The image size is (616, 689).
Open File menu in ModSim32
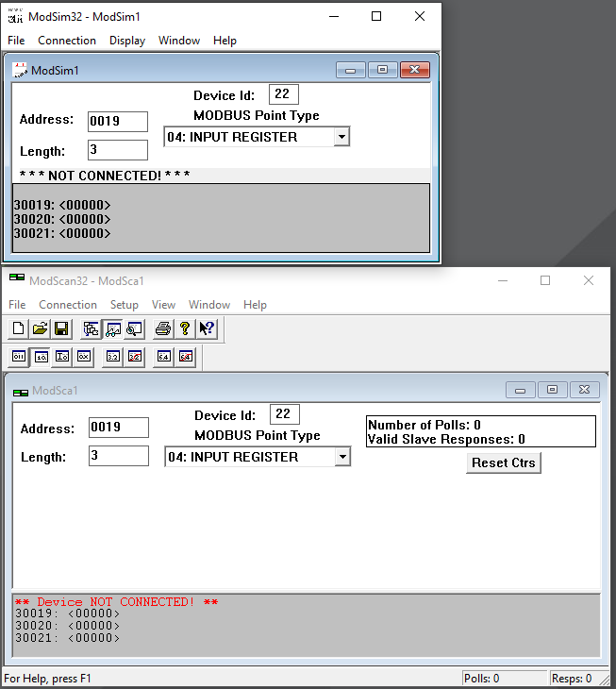tap(16, 41)
